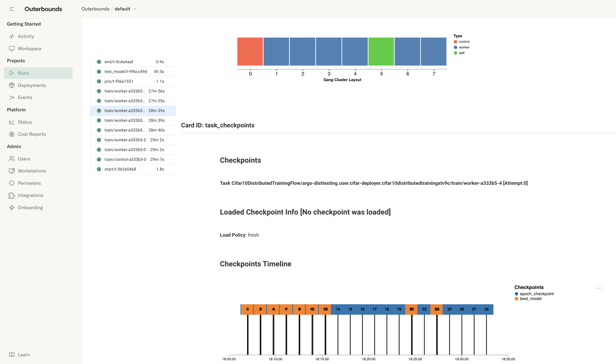Click the Learn book icon
Screen dimensions: 616x364
[x=12, y=355]
